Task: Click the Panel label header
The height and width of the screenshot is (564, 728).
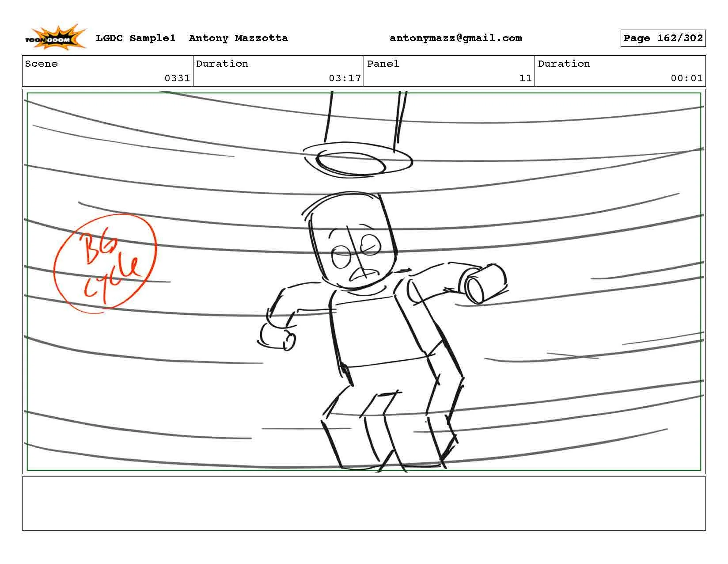Action: click(x=383, y=64)
